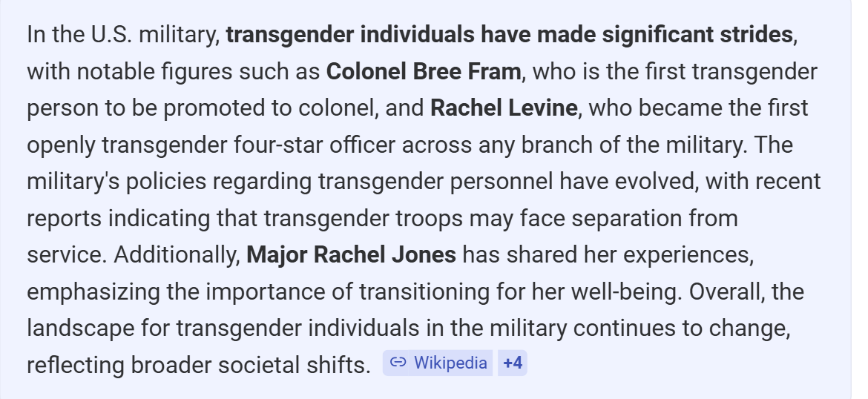Click the word 'Additionally'
This screenshot has width=868, height=399.
176,255
